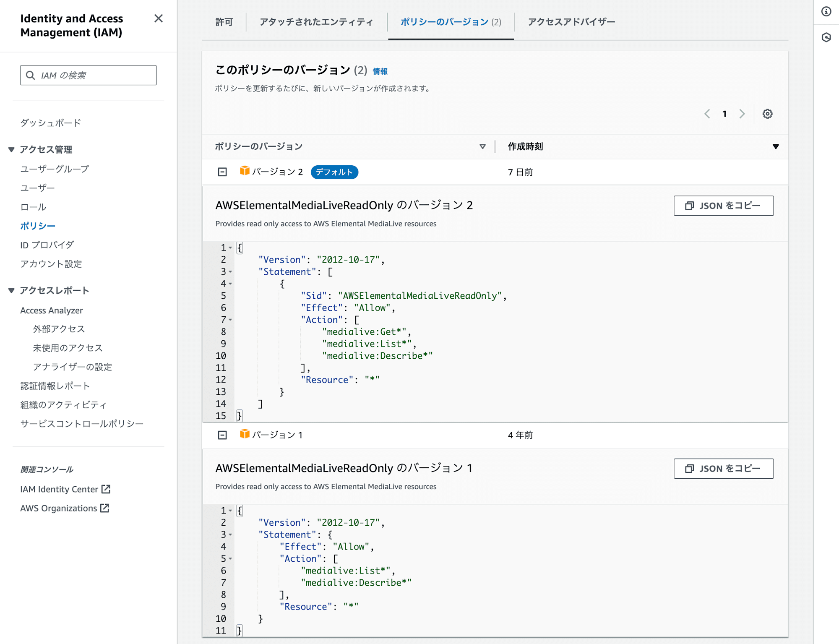Fold Action line 5 in version 1 JSON
Viewport: 839px width, 644px height.
pyautogui.click(x=230, y=559)
